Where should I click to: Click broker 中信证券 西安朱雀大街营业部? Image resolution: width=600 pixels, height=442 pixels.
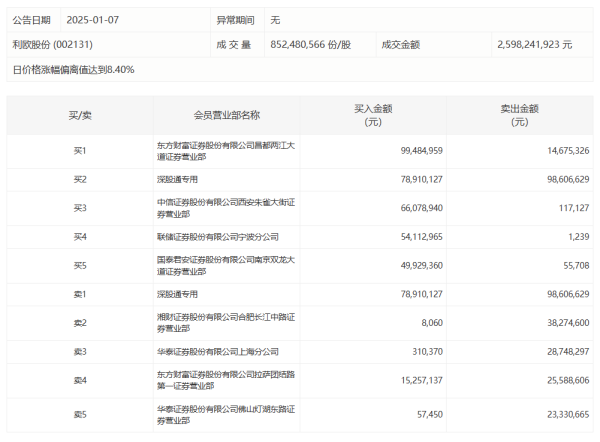pos(226,208)
